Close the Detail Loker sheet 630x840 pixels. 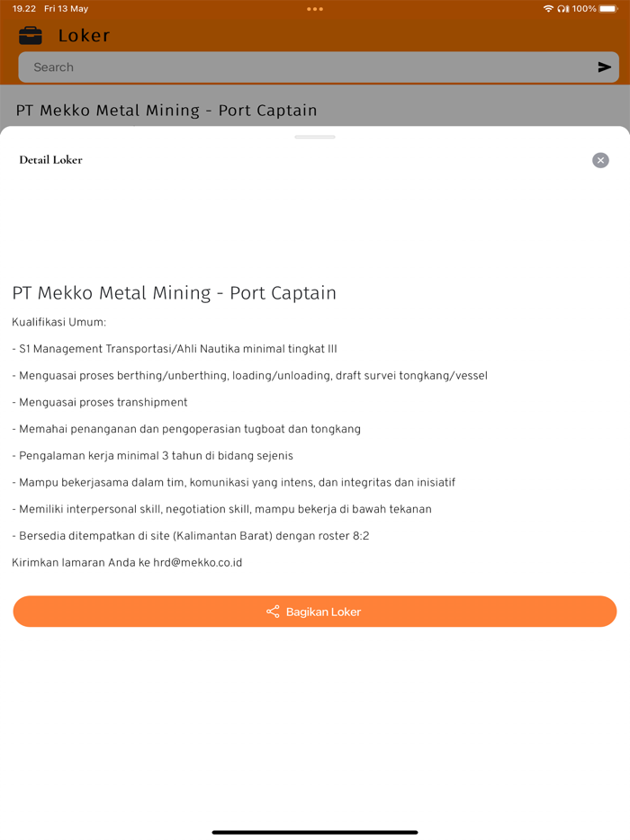point(600,160)
